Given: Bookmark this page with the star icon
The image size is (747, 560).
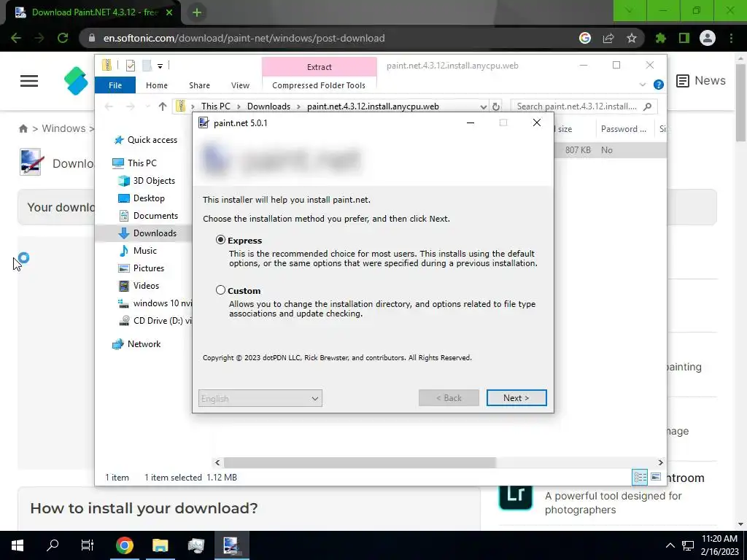Looking at the screenshot, I should pyautogui.click(x=632, y=38).
